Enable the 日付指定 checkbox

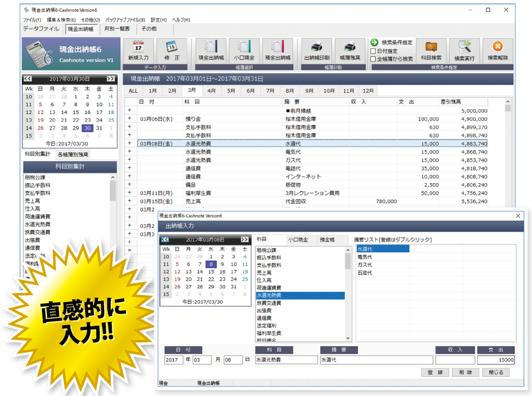coord(373,51)
